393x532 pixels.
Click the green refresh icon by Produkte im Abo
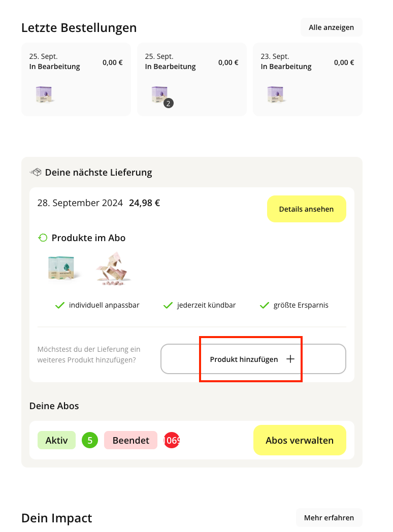click(x=43, y=238)
